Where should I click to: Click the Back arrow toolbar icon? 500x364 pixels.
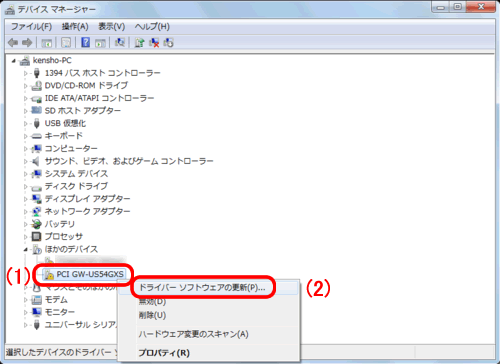[13, 43]
